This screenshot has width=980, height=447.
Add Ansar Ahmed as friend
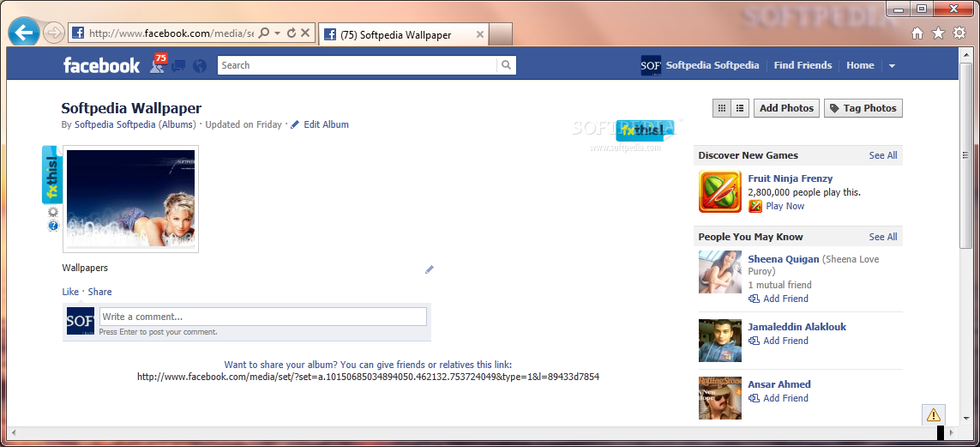point(779,398)
